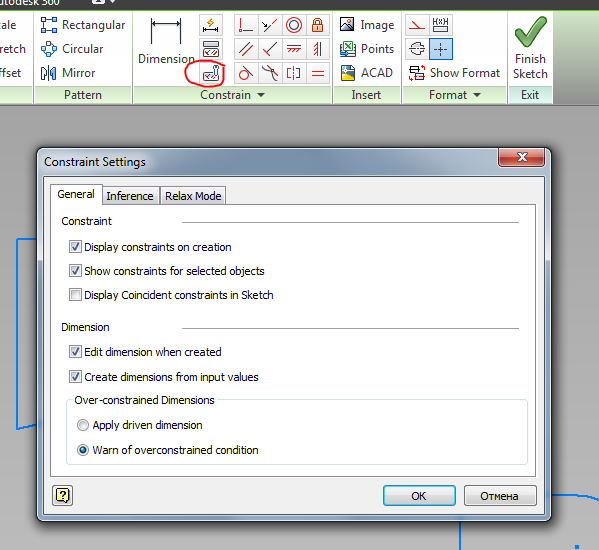Apply the Tangent constraint
The width and height of the screenshot is (599, 550).
click(x=246, y=73)
